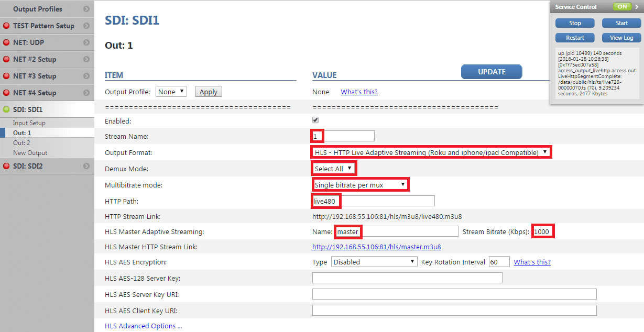Image resolution: width=644 pixels, height=332 pixels.
Task: Click the red status dot beside TEST Pattern Setup
Action: click(x=7, y=26)
